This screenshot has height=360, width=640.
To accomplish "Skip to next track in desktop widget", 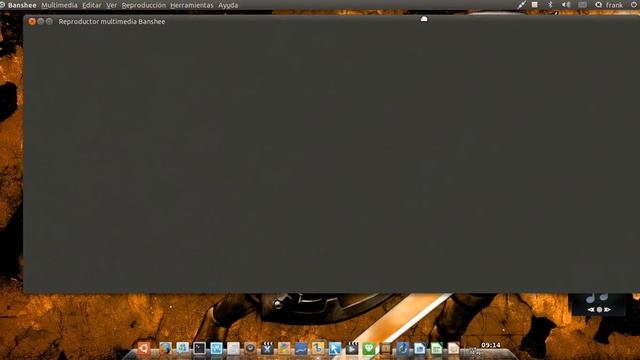I will 607,309.
